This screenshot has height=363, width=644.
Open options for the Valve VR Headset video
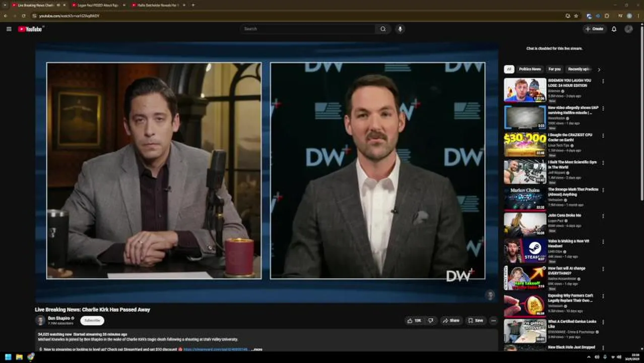tap(603, 242)
